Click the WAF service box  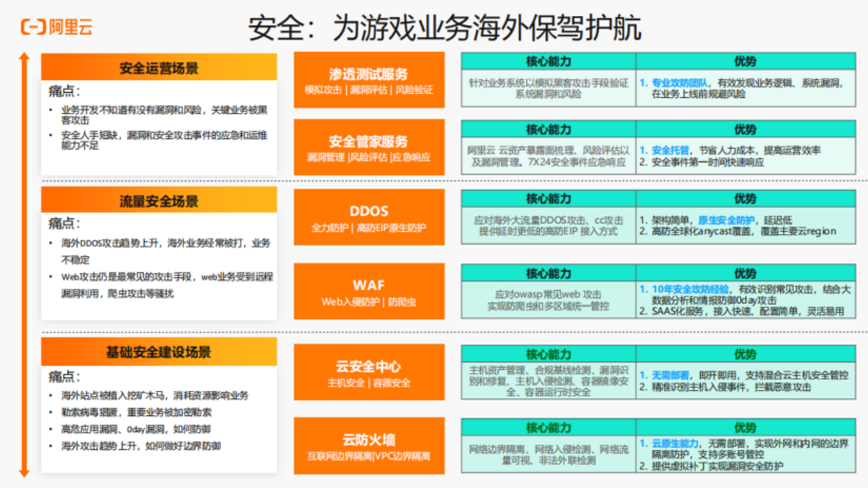point(369,292)
